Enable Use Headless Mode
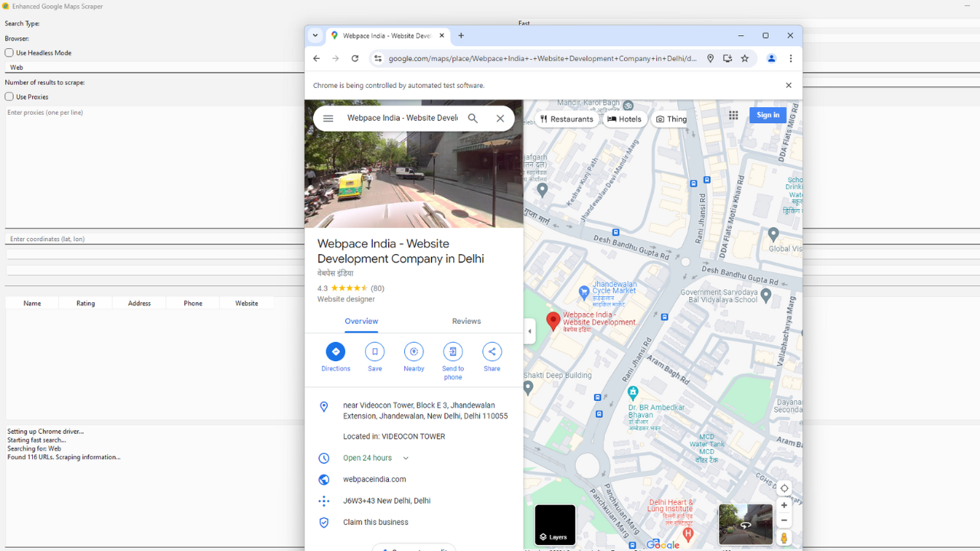Viewport: 980px width, 551px height. (8, 52)
